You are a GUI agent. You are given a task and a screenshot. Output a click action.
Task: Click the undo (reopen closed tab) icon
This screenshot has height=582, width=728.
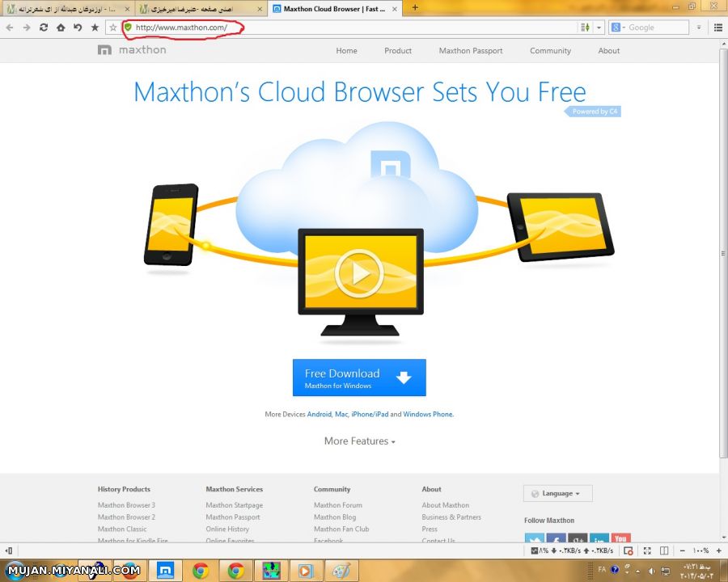click(x=78, y=27)
